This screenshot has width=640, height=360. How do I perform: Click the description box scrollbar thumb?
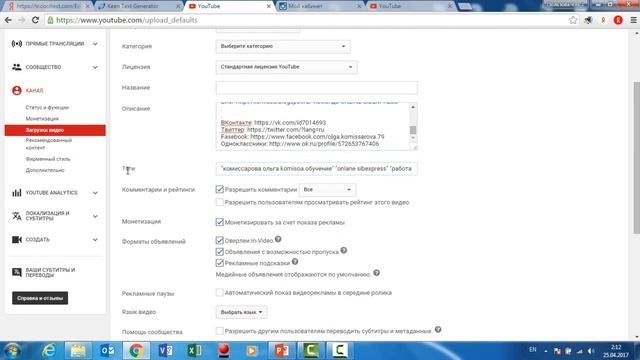click(413, 130)
